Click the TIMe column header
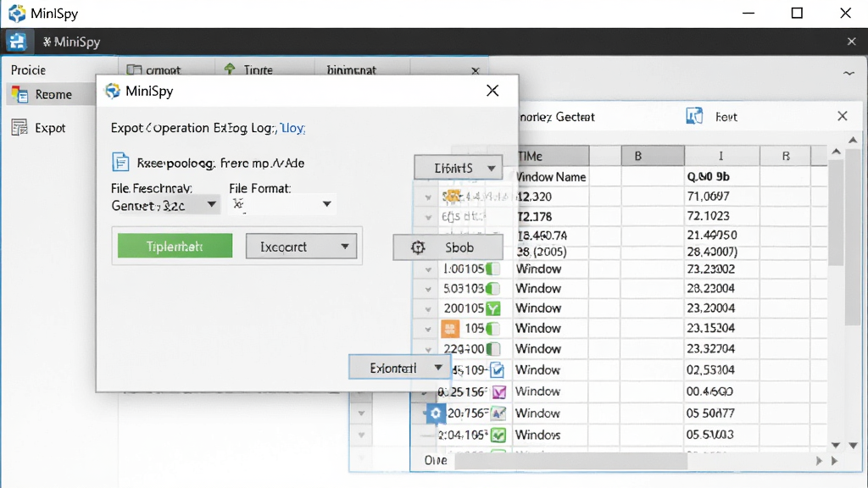868x488 pixels. pyautogui.click(x=551, y=156)
